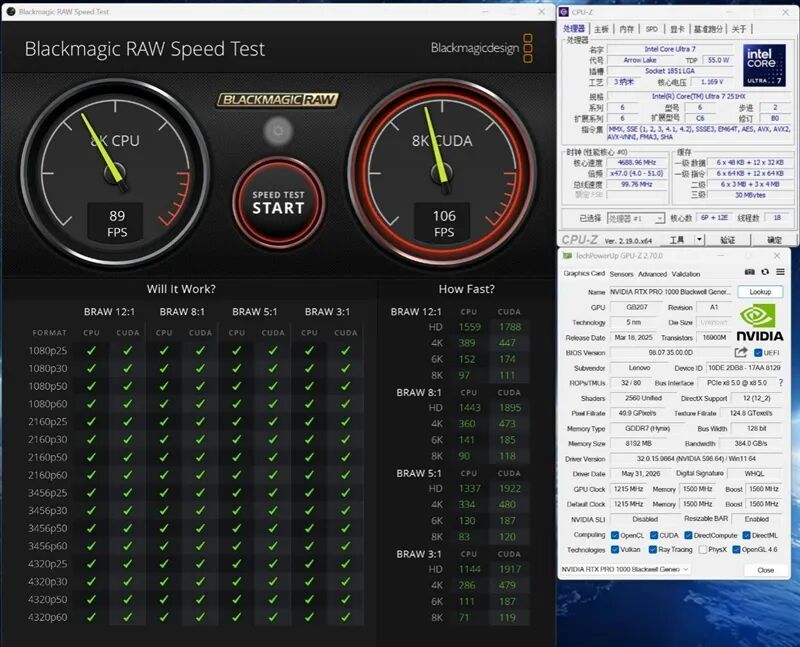Click the CPU-Z title bar app icon

(x=564, y=12)
